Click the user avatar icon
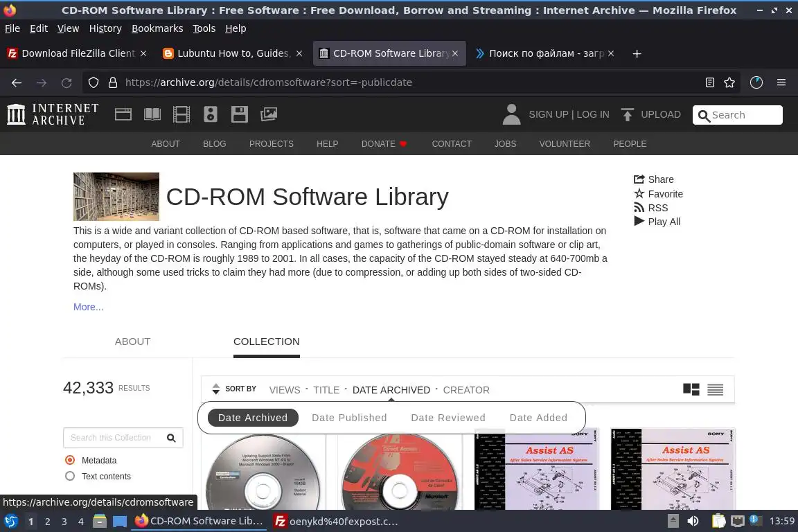This screenshot has height=532, width=798. coord(511,114)
